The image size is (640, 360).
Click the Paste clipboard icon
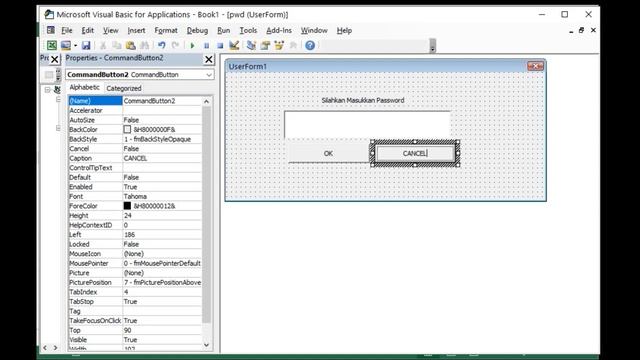point(131,45)
